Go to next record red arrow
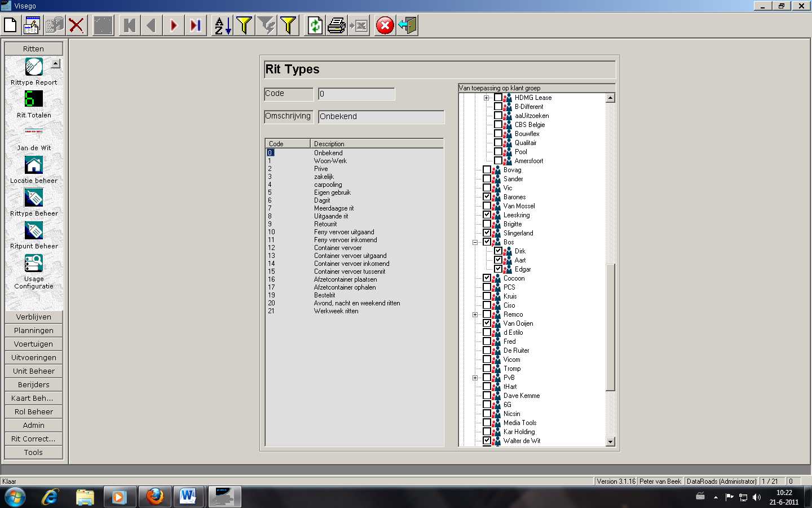812x508 pixels. pos(174,25)
